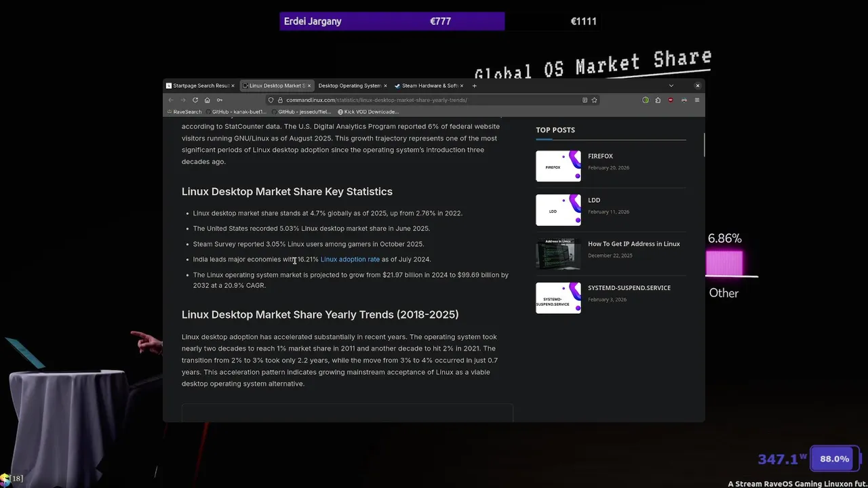Click the FIREFOX post thumbnail
The width and height of the screenshot is (868, 488).
[x=558, y=166]
